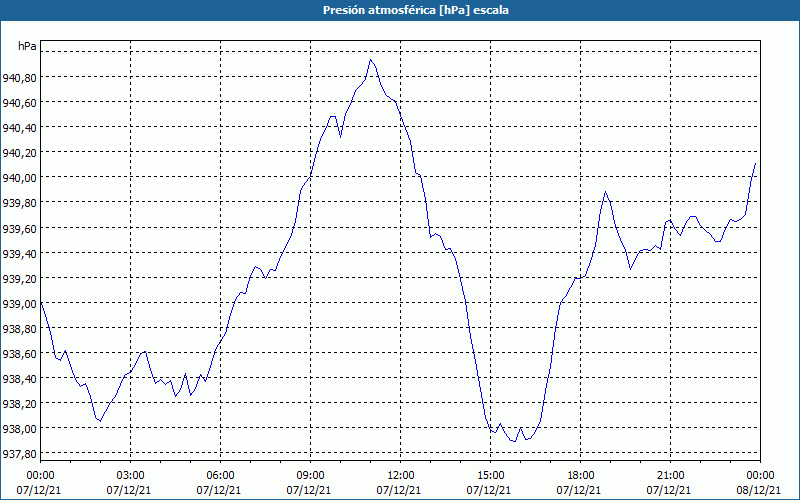Viewport: 800px width, 500px height.
Task: Select the 940,20 axis value
Action: point(19,153)
